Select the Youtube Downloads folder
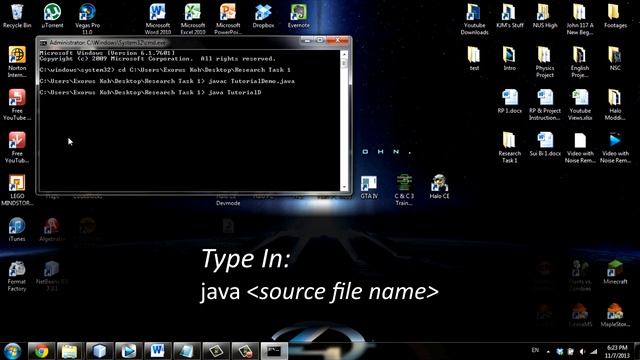640x360 pixels. click(474, 19)
